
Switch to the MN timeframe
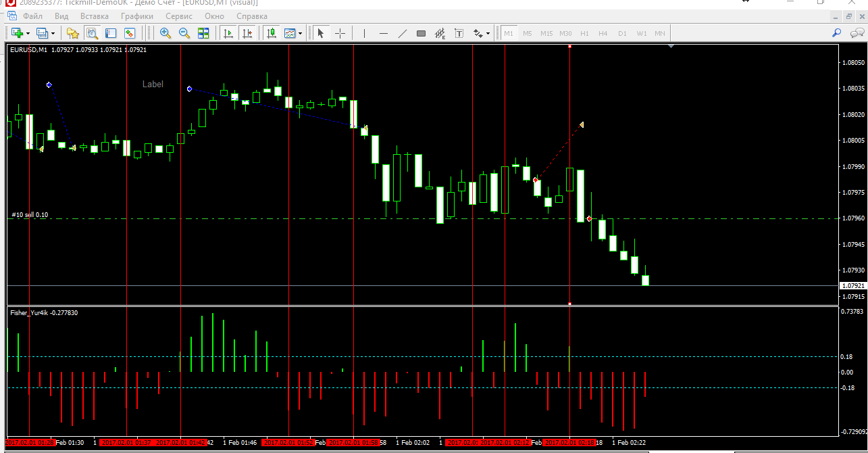point(660,33)
